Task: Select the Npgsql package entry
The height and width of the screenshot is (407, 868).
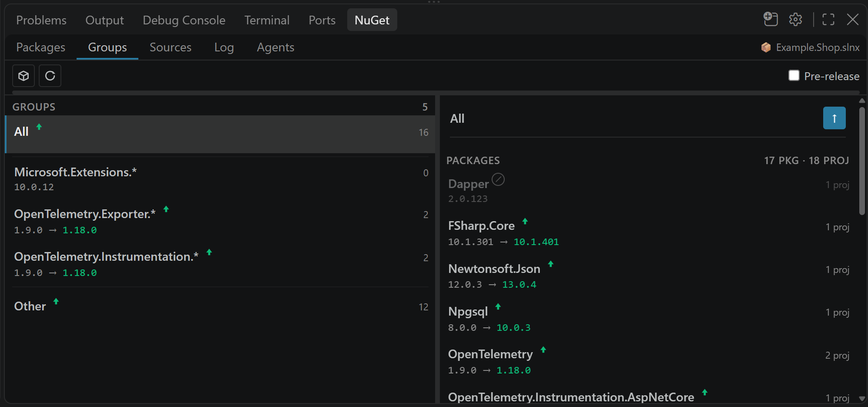Action: (648, 319)
